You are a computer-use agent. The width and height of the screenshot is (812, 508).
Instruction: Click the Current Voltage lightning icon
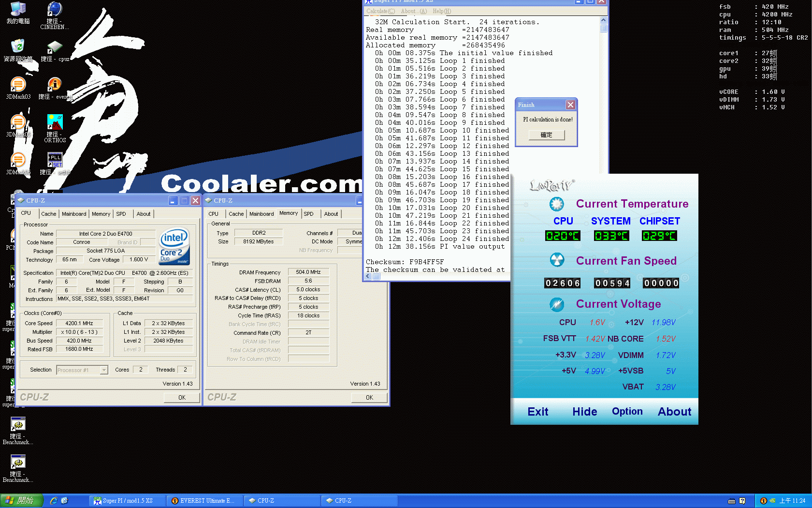click(x=557, y=304)
